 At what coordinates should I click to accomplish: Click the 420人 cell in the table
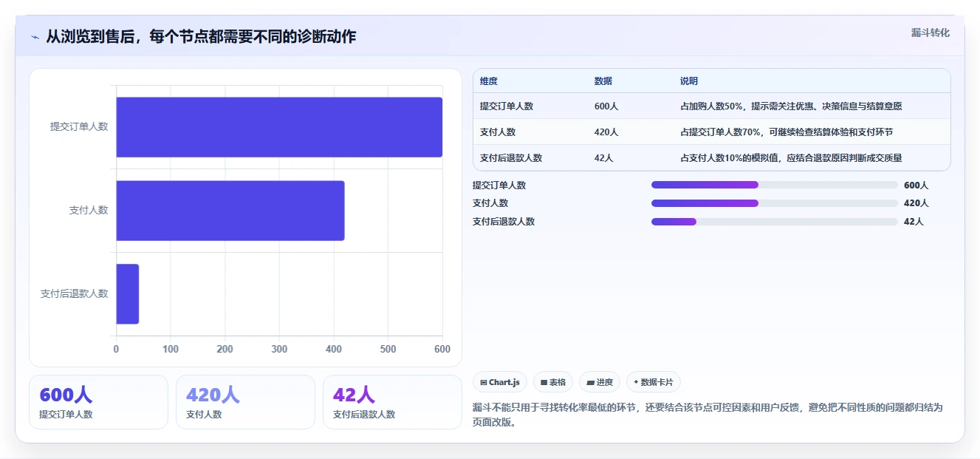point(606,132)
